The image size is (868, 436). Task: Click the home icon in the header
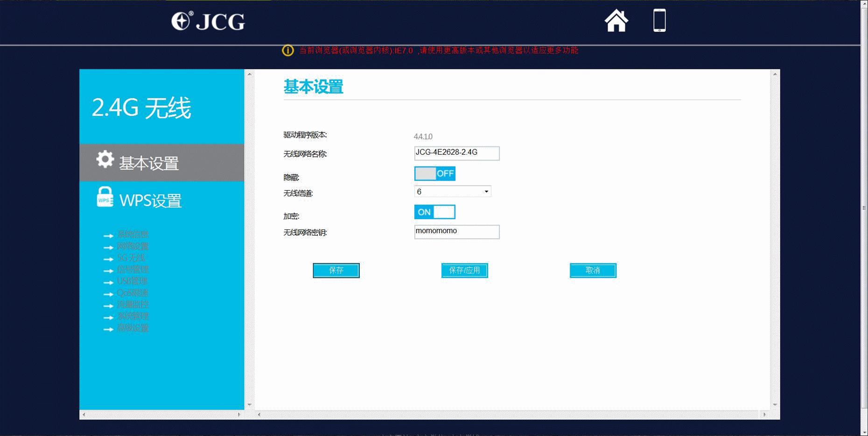616,21
